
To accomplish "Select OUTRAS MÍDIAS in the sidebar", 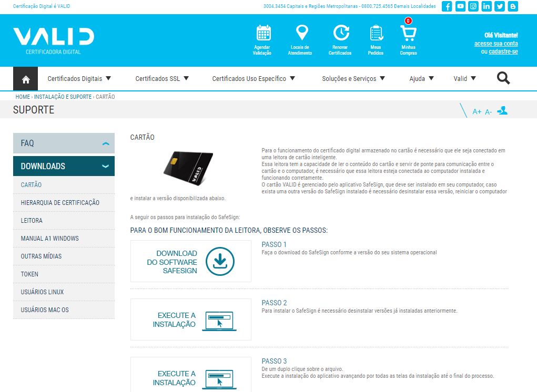I will 64,256.
